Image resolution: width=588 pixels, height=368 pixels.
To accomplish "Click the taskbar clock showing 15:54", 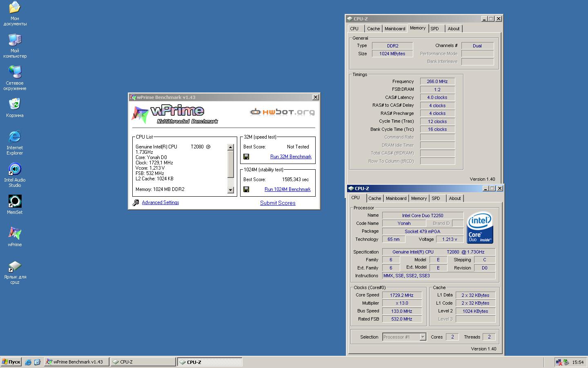I will click(x=578, y=362).
